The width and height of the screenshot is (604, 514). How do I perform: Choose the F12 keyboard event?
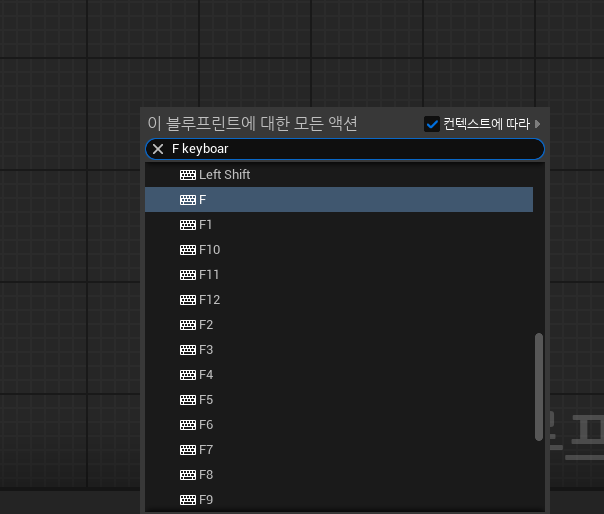pos(339,300)
